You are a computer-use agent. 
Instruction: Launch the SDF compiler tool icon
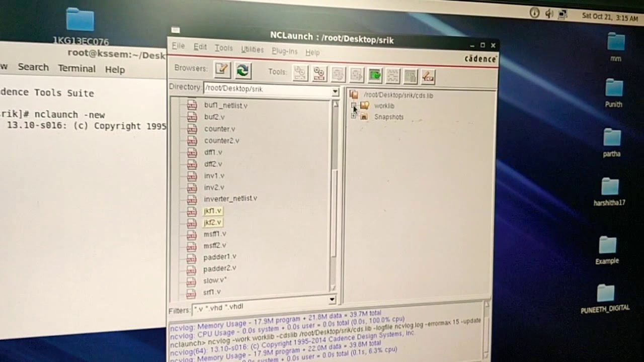(x=428, y=77)
